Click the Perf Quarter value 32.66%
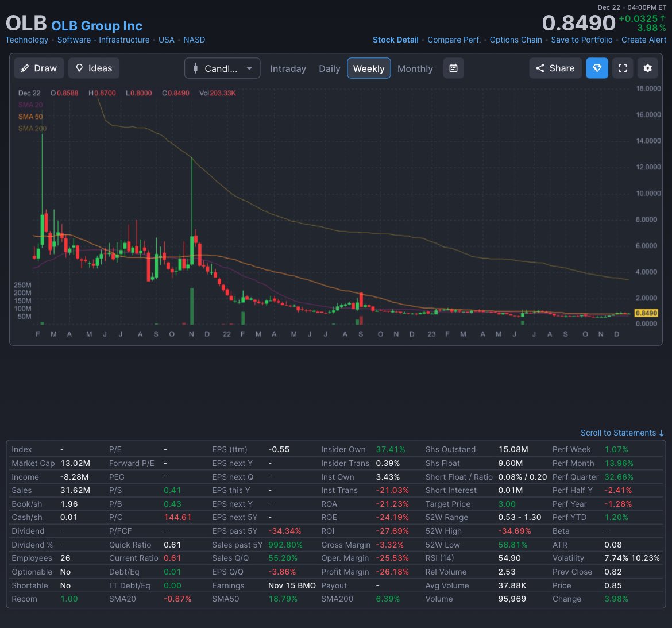 [619, 477]
